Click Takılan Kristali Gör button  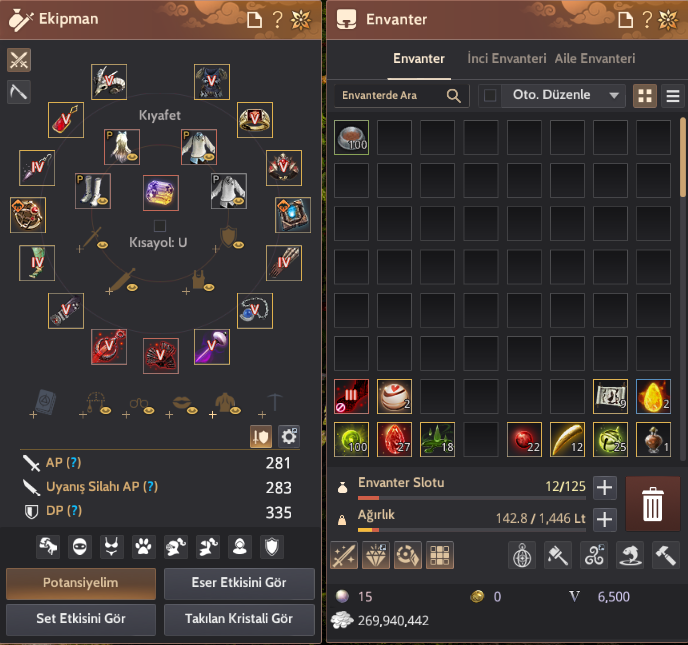click(239, 619)
